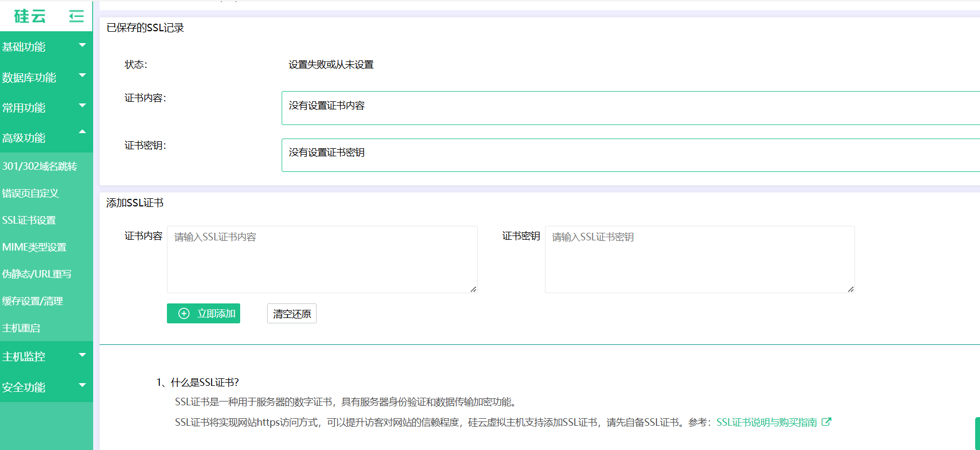Click the 清空还原 button

point(292,314)
